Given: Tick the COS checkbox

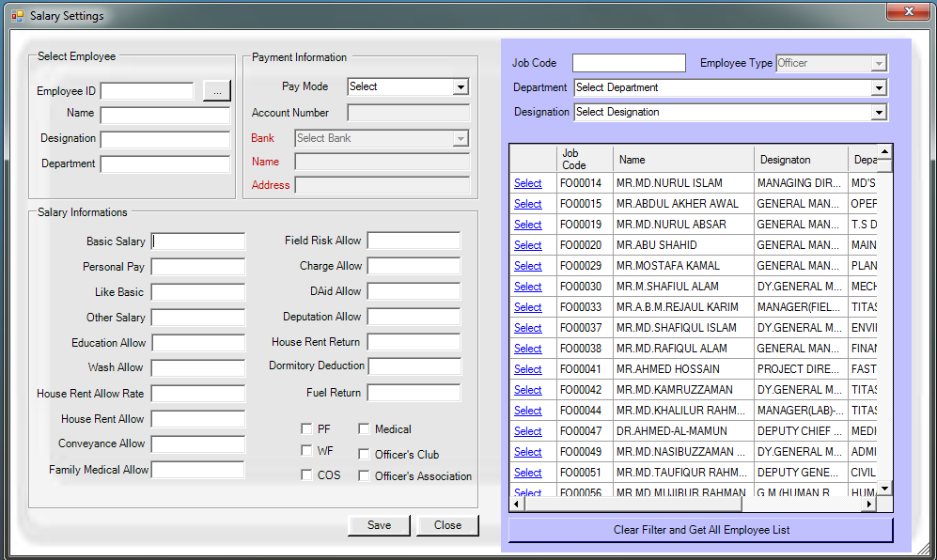Looking at the screenshot, I should (306, 475).
